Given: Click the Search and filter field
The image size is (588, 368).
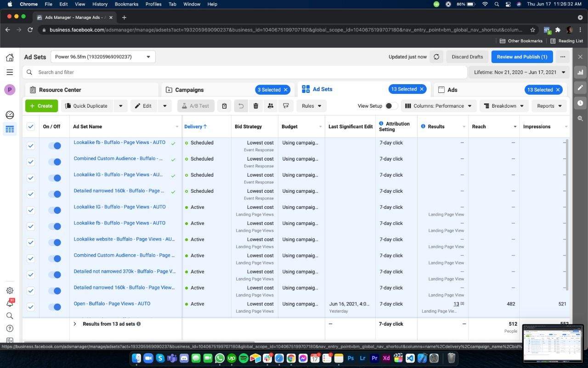Looking at the screenshot, I should click(244, 72).
